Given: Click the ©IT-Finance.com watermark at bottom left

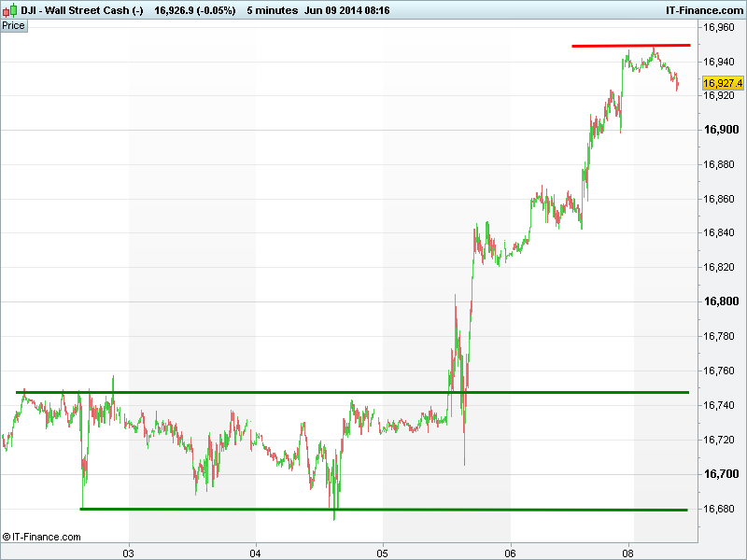Looking at the screenshot, I should (x=42, y=537).
